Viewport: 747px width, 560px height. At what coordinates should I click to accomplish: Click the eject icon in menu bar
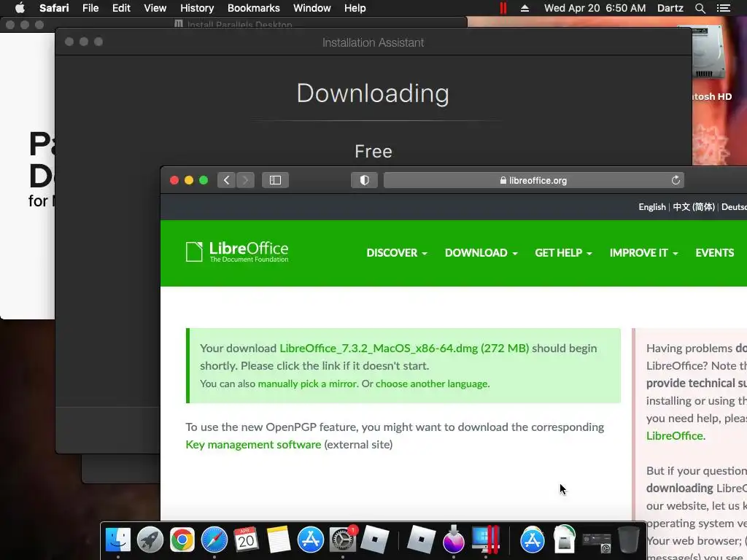525,8
